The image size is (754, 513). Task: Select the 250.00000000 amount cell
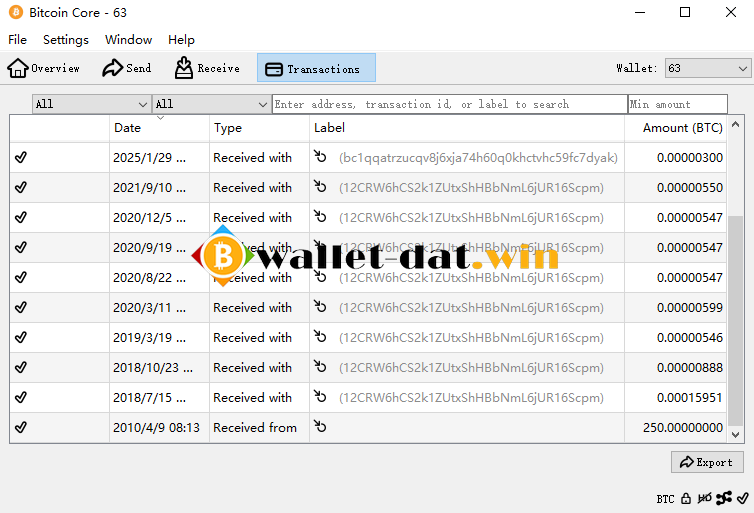tap(676, 427)
